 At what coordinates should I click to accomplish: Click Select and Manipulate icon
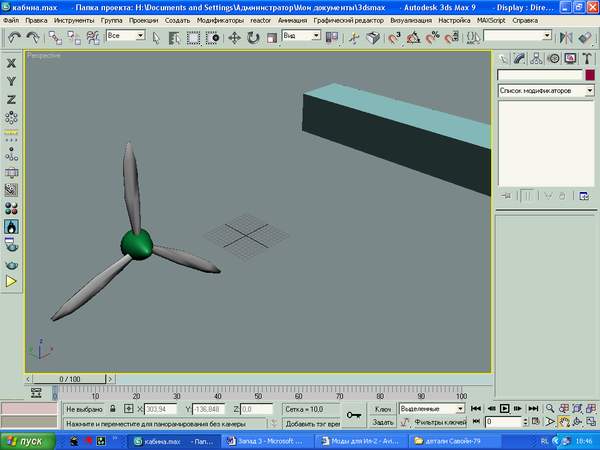pyautogui.click(x=354, y=38)
